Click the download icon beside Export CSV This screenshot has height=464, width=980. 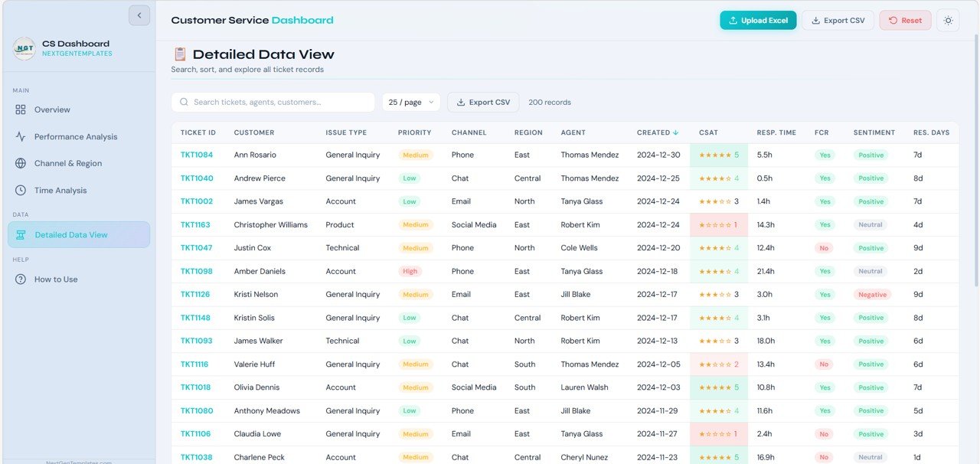(815, 21)
